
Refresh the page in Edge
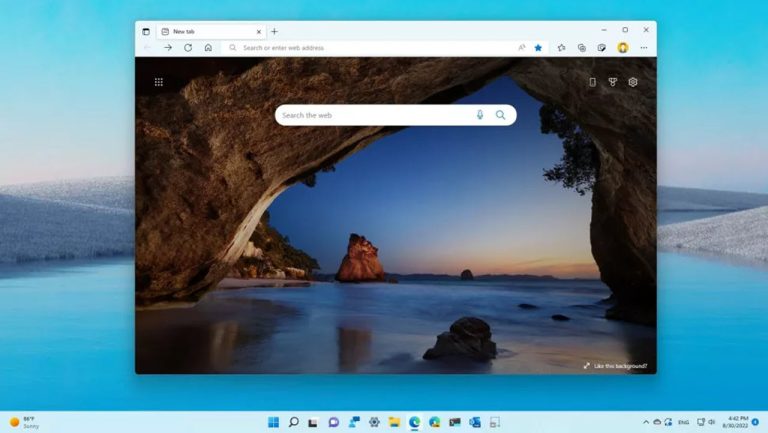pos(188,48)
